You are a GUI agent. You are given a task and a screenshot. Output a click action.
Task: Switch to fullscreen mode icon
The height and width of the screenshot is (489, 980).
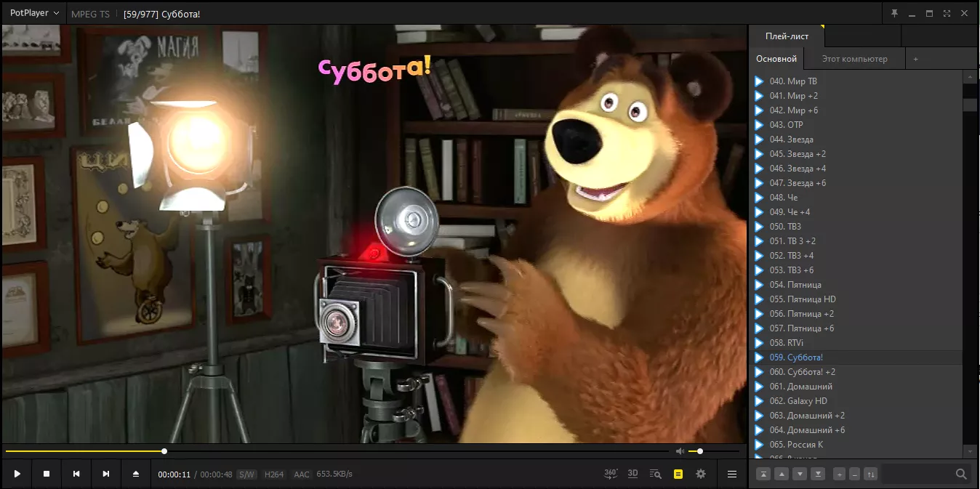947,13
